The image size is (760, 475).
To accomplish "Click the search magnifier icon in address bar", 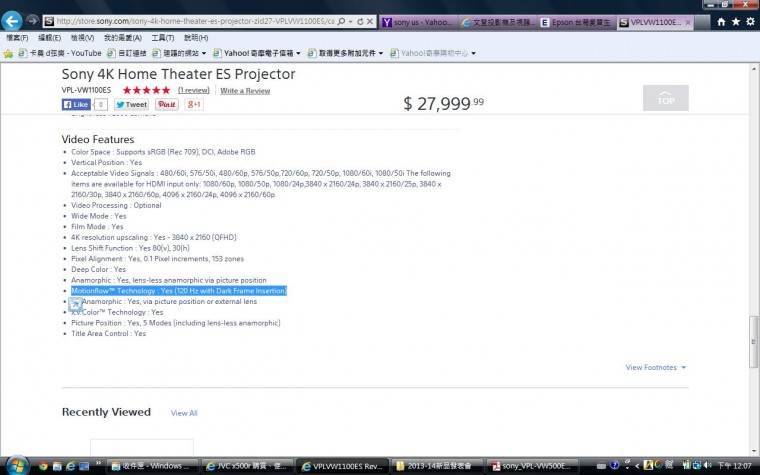I will [341, 21].
